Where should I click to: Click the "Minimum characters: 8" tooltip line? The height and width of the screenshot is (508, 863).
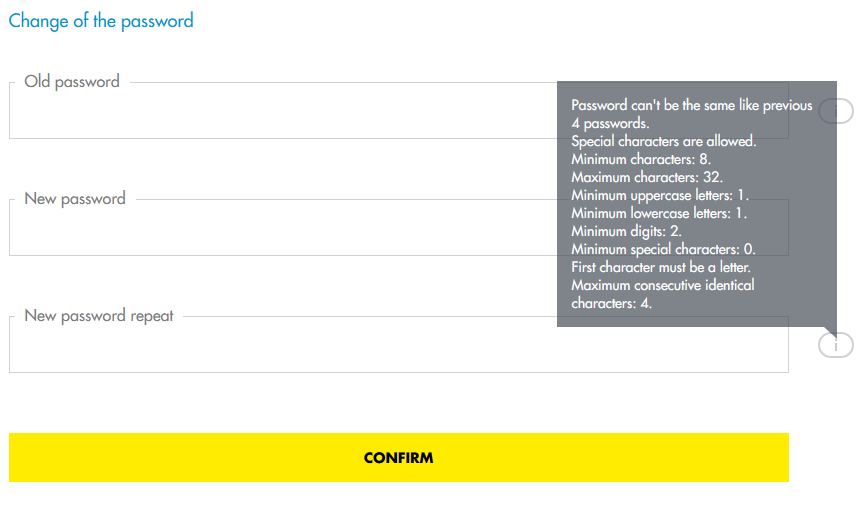641,159
